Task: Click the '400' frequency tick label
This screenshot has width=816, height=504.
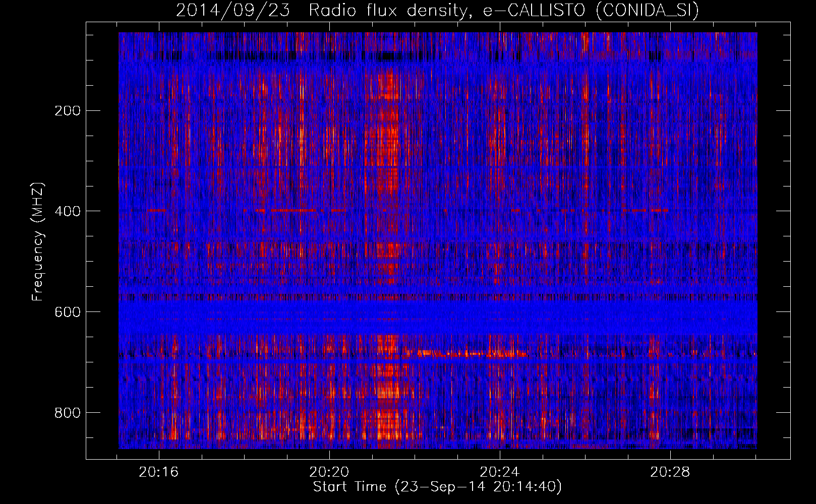Action: pos(68,211)
